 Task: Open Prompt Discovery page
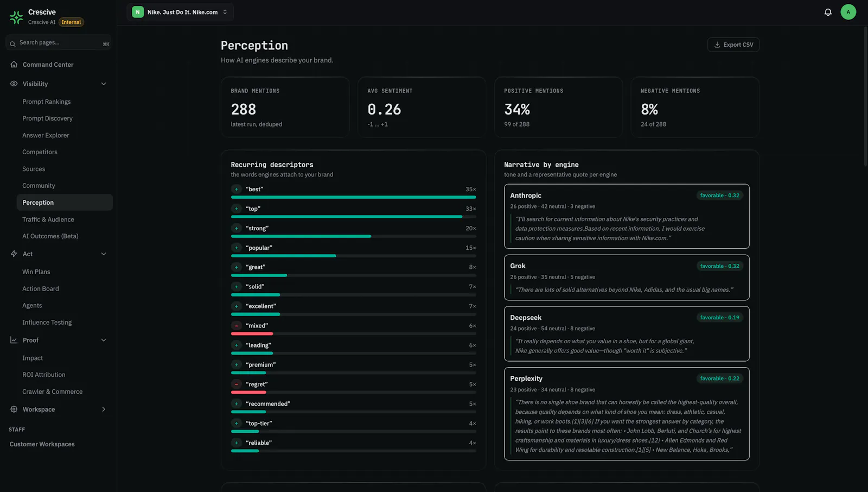[47, 118]
